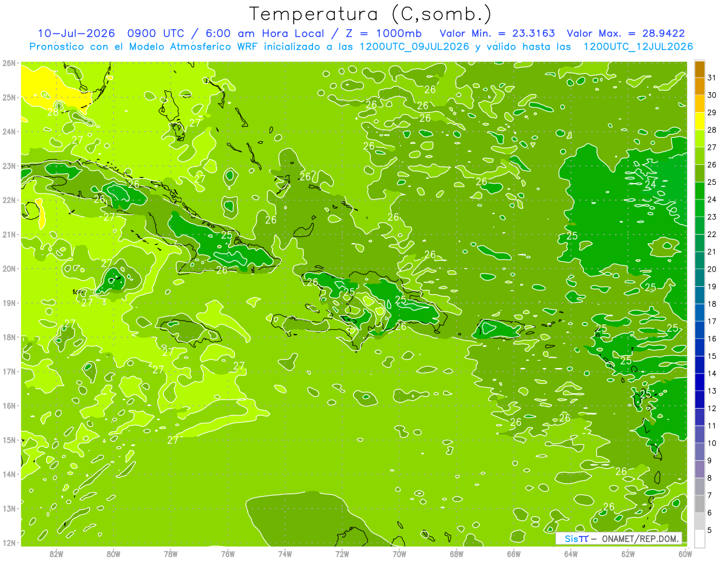The image size is (728, 562).
Task: Click the 12N latitude axis label
Action: (x=8, y=543)
